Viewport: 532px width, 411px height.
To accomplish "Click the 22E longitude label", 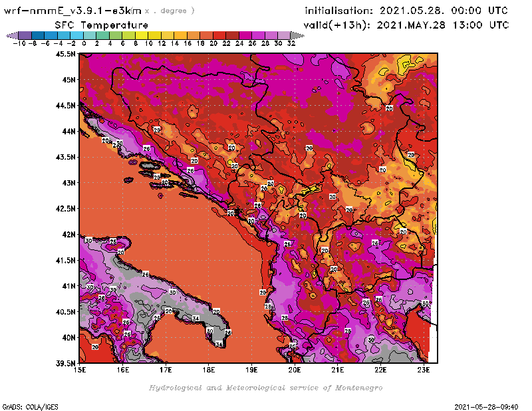I will (380, 370).
